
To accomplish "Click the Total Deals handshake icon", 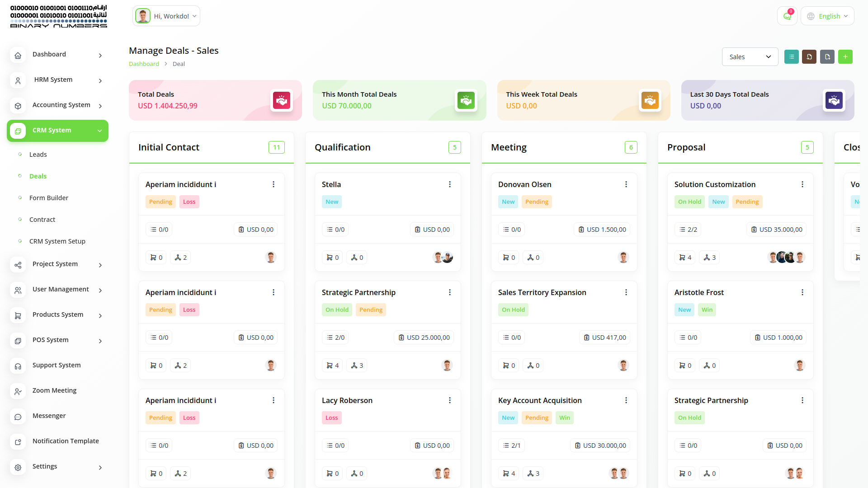I will pyautogui.click(x=282, y=100).
